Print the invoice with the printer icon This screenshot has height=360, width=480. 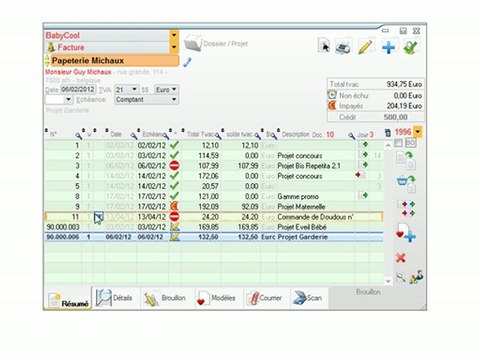pyautogui.click(x=343, y=47)
